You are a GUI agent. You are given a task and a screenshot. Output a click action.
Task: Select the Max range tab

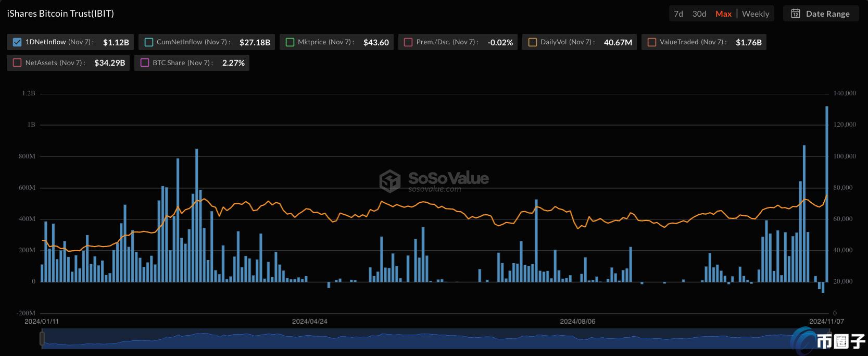coord(723,14)
